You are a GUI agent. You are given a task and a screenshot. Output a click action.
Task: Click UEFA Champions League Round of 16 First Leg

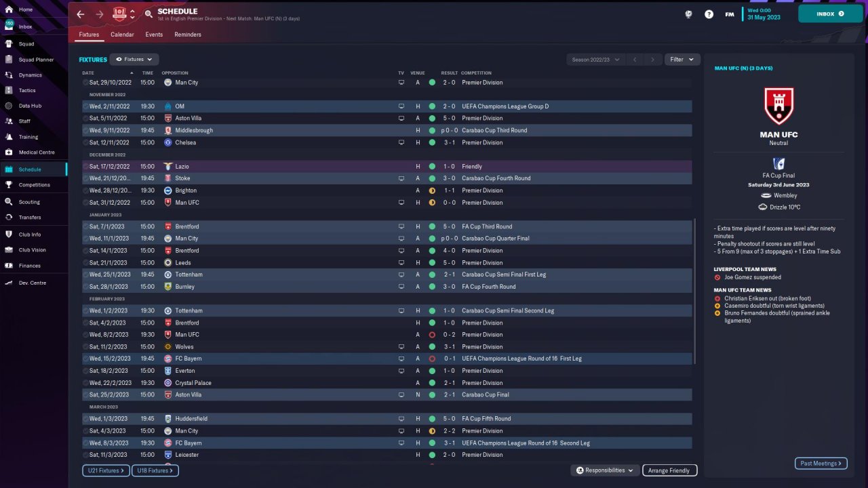pos(521,359)
